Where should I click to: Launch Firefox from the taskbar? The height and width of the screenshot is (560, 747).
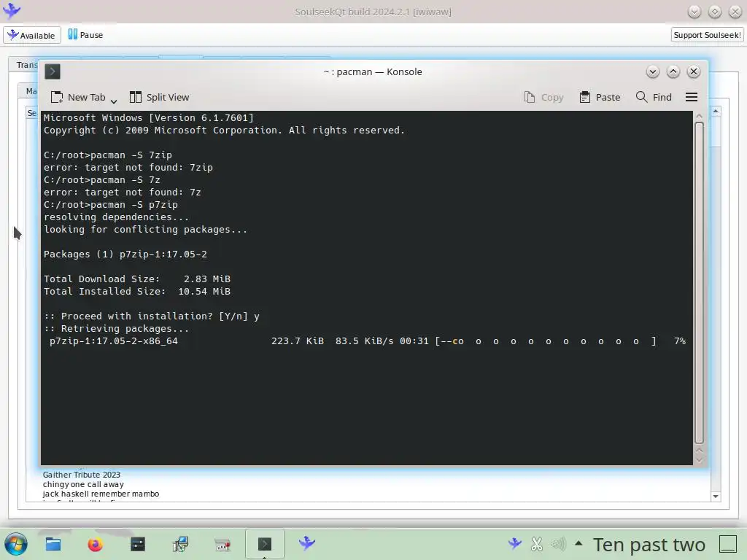96,544
